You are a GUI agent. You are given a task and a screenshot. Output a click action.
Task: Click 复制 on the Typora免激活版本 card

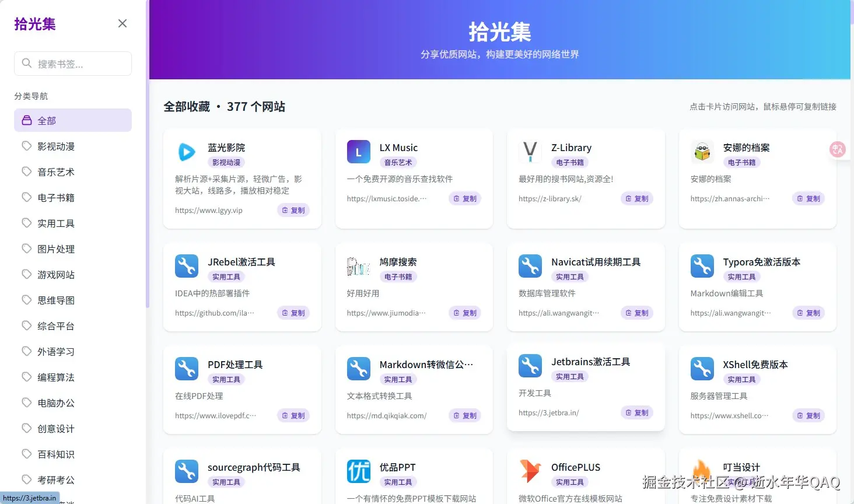pos(808,313)
